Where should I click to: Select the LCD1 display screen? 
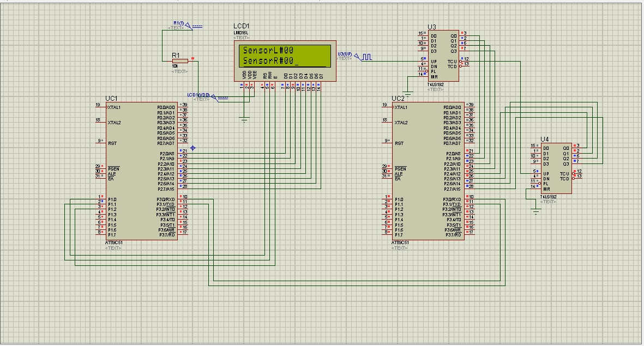coord(284,56)
